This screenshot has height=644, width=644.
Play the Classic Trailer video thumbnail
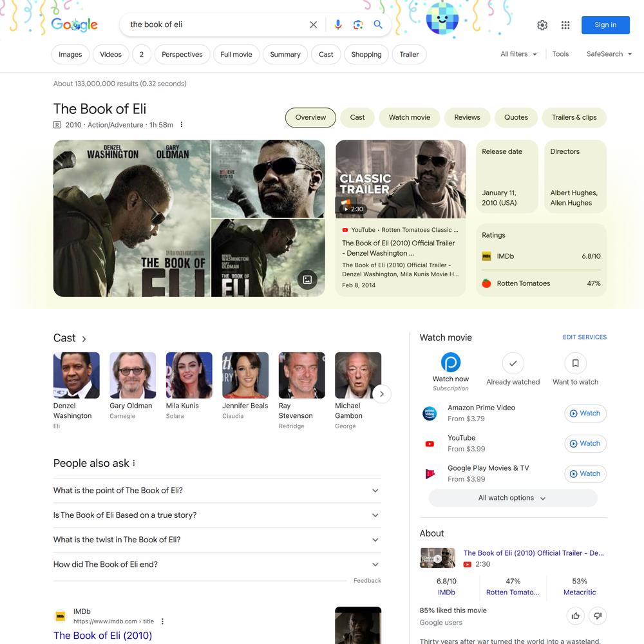401,179
